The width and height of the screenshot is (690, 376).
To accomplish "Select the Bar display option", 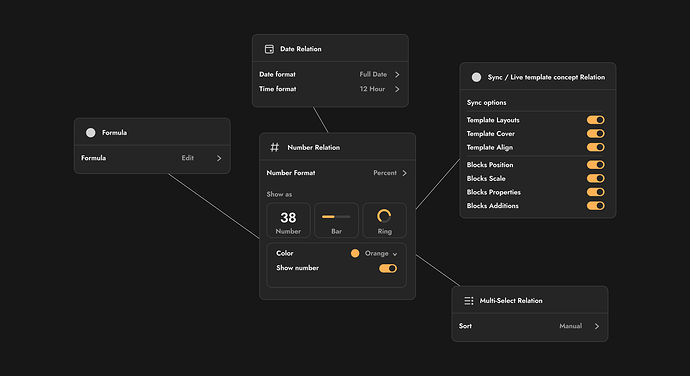I will (x=336, y=220).
